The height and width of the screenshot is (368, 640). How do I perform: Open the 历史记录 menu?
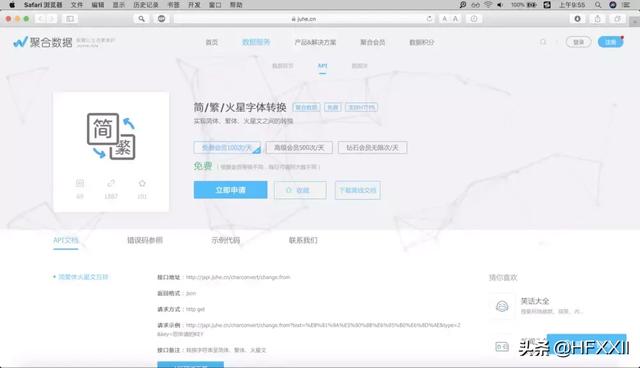(146, 5)
